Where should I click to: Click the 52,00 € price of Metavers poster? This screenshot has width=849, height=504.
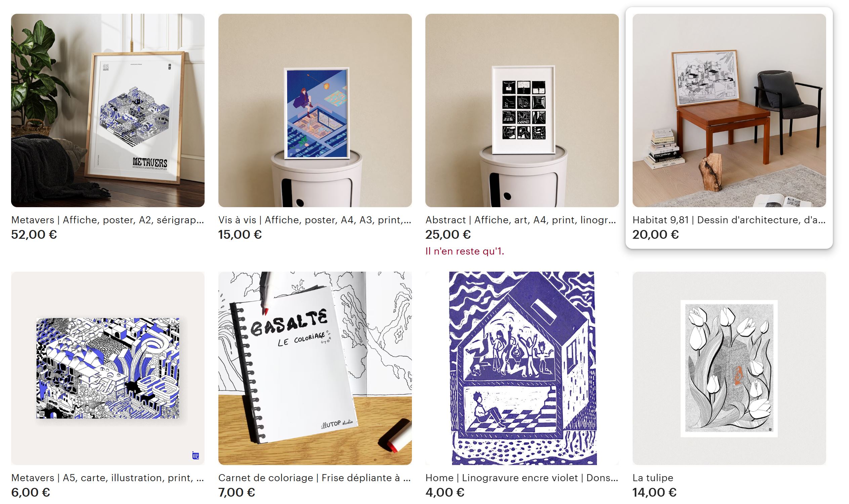point(34,235)
